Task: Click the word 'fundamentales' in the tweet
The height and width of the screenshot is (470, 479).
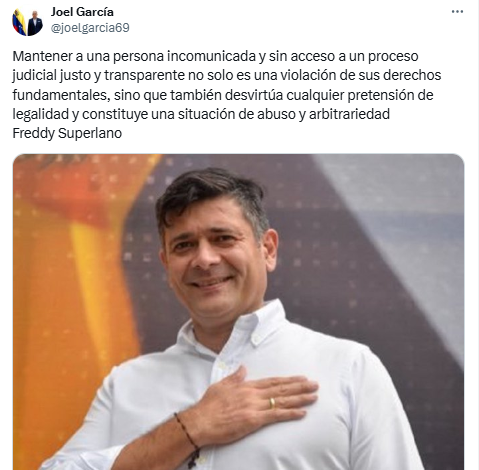Action: tap(61, 95)
